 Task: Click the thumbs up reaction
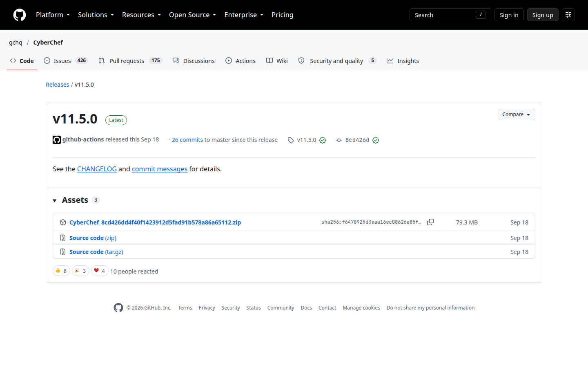(x=61, y=271)
